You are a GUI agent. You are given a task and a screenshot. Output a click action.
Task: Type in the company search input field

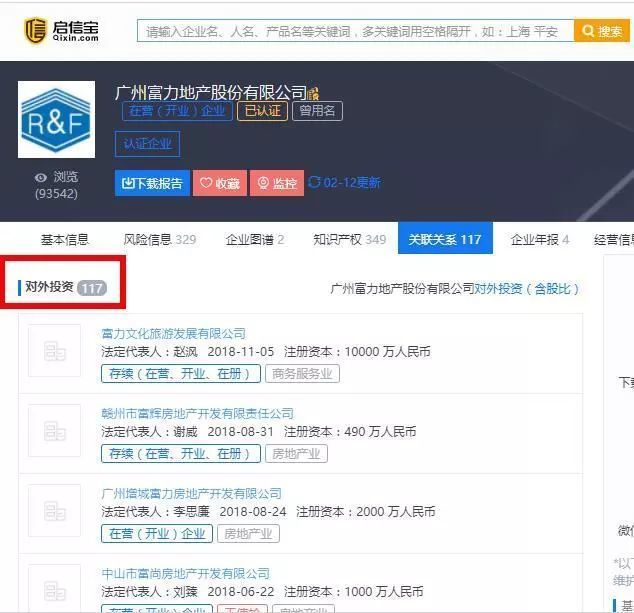pyautogui.click(x=355, y=31)
